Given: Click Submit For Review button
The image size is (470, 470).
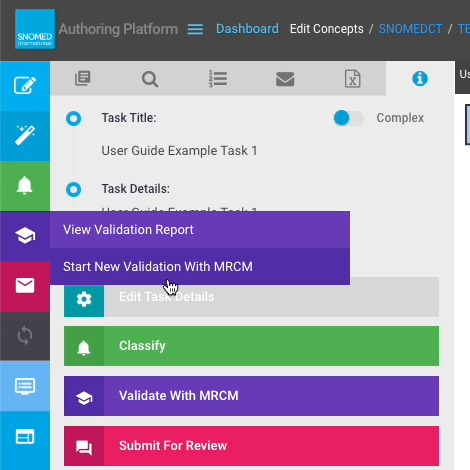Looking at the screenshot, I should tap(251, 446).
